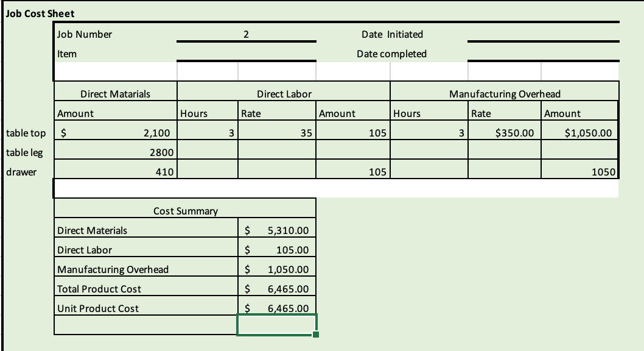Viewport: 644px width, 351px height.
Task: Select the Unit Product Cost value 6,465.00
Action: point(277,305)
